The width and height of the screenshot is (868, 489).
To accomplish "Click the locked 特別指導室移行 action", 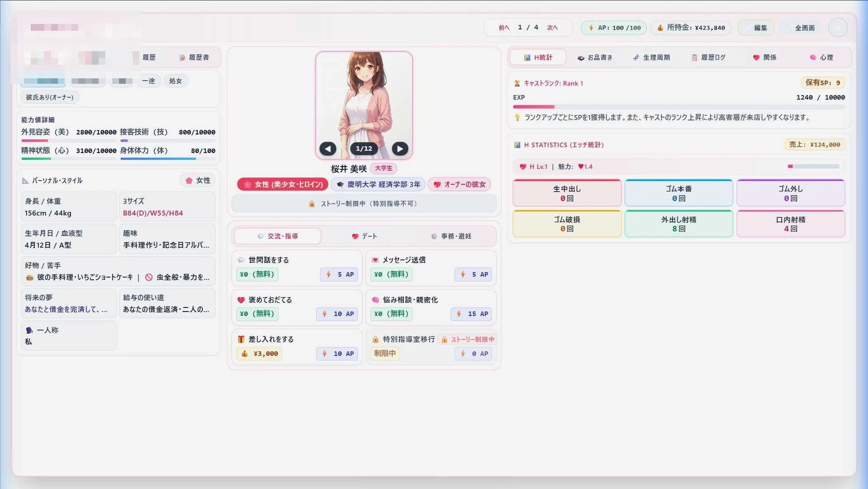I will tap(431, 347).
